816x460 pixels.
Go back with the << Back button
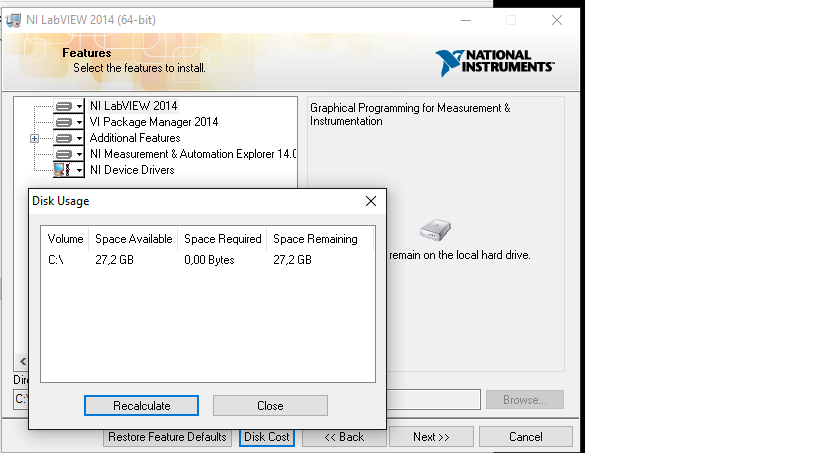coord(344,437)
